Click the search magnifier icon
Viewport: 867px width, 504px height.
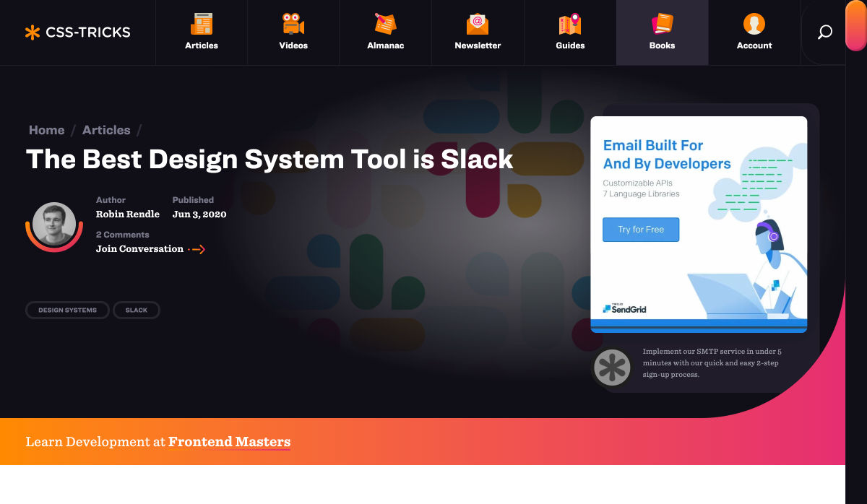coord(824,32)
